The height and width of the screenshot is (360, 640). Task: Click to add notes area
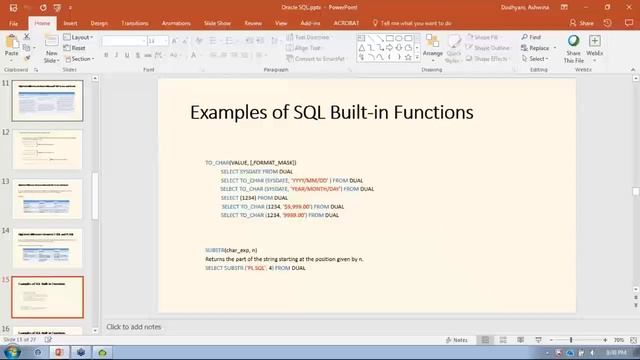[133, 327]
